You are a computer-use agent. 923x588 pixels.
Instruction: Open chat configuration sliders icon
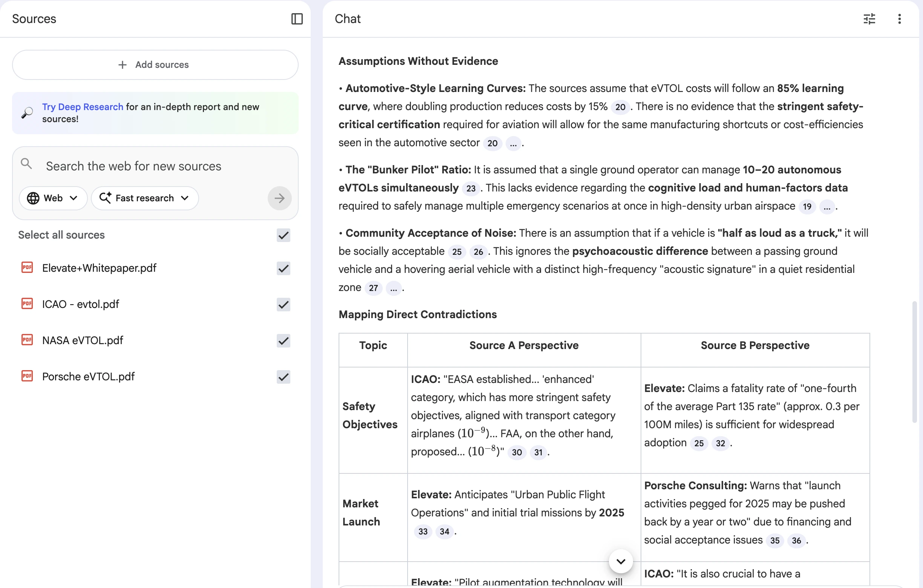869,19
